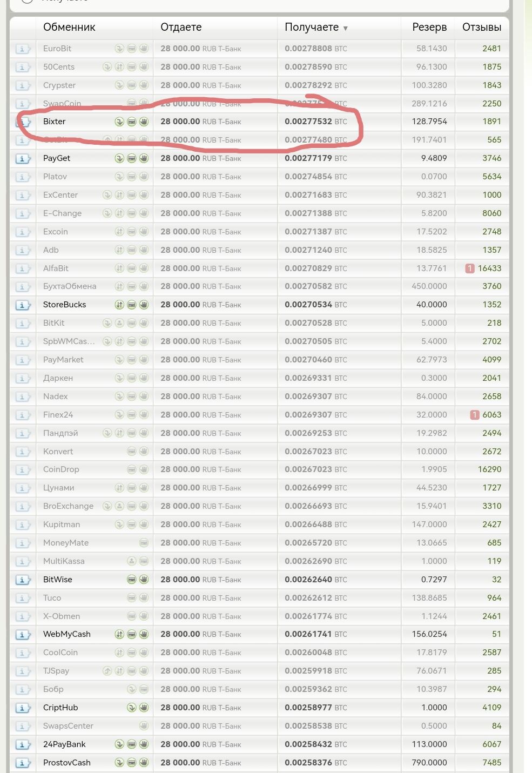Click the card icon in the BitWise row

click(x=132, y=580)
